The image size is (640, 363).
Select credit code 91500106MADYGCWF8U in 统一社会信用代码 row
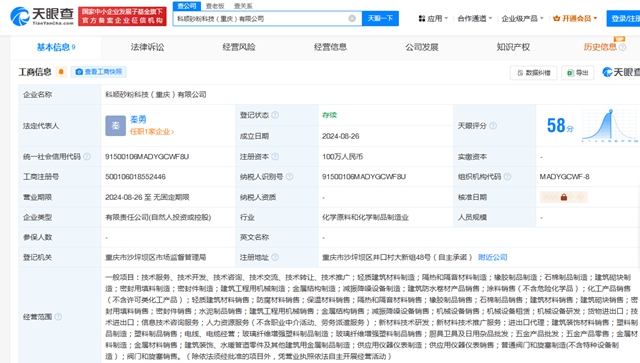pyautogui.click(x=147, y=156)
